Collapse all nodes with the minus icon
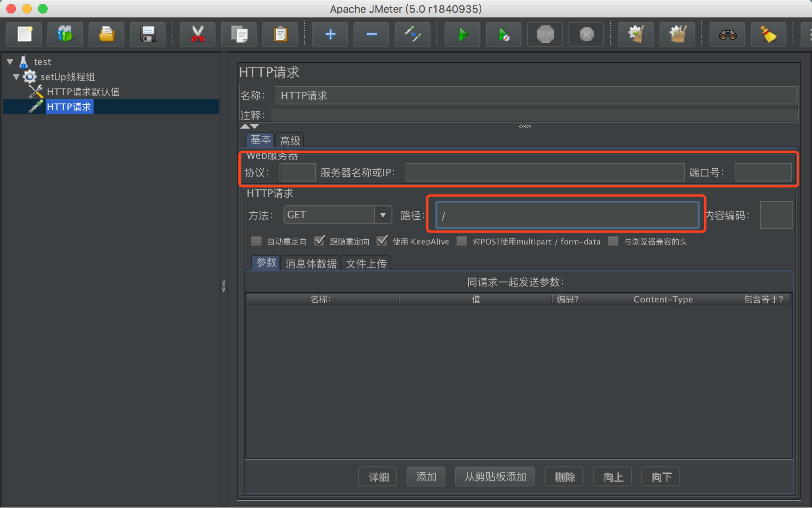812x508 pixels. [x=371, y=34]
